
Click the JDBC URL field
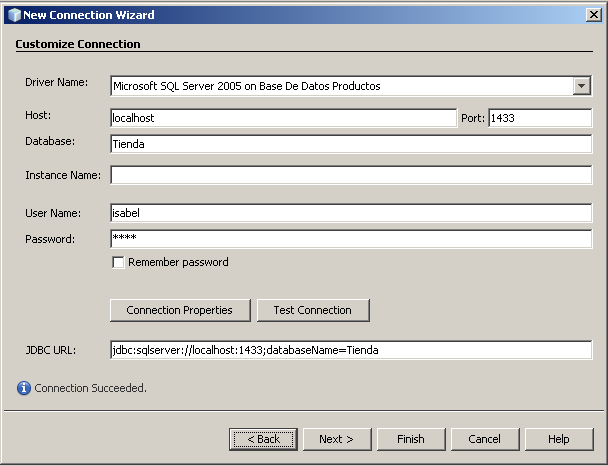[351, 350]
